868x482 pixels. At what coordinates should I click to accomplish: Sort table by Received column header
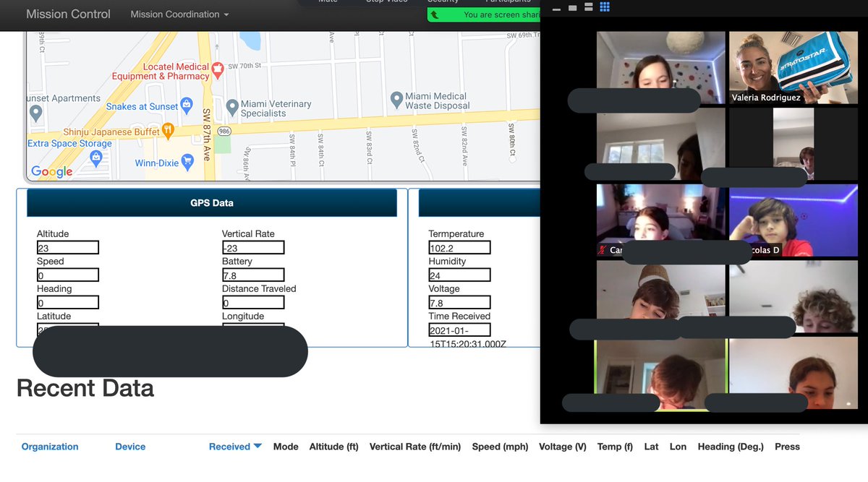[229, 447]
